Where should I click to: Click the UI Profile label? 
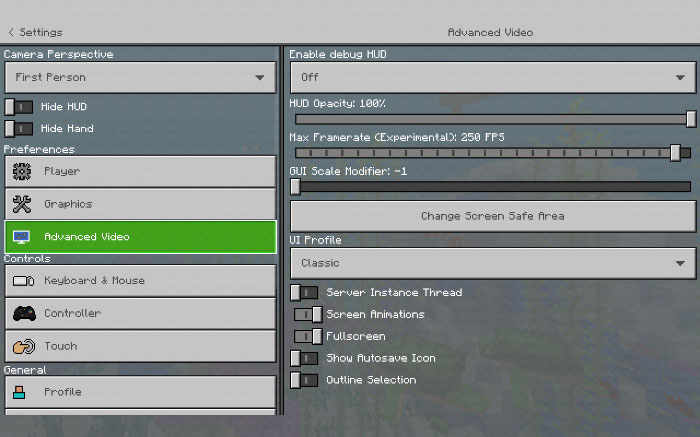[315, 240]
